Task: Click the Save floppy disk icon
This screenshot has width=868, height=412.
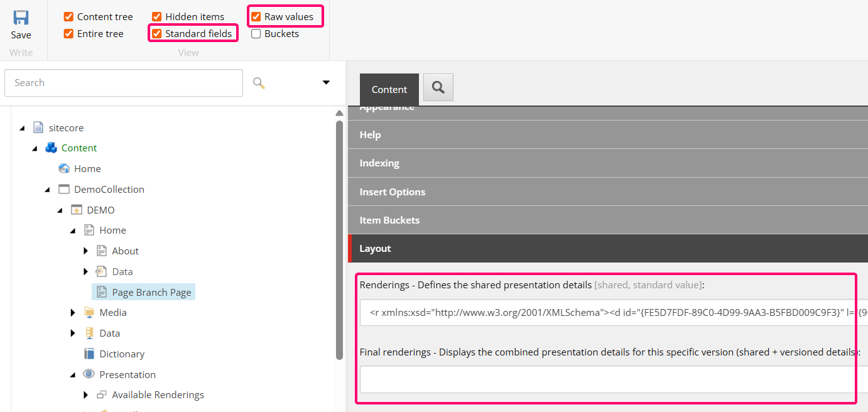Action: [21, 18]
